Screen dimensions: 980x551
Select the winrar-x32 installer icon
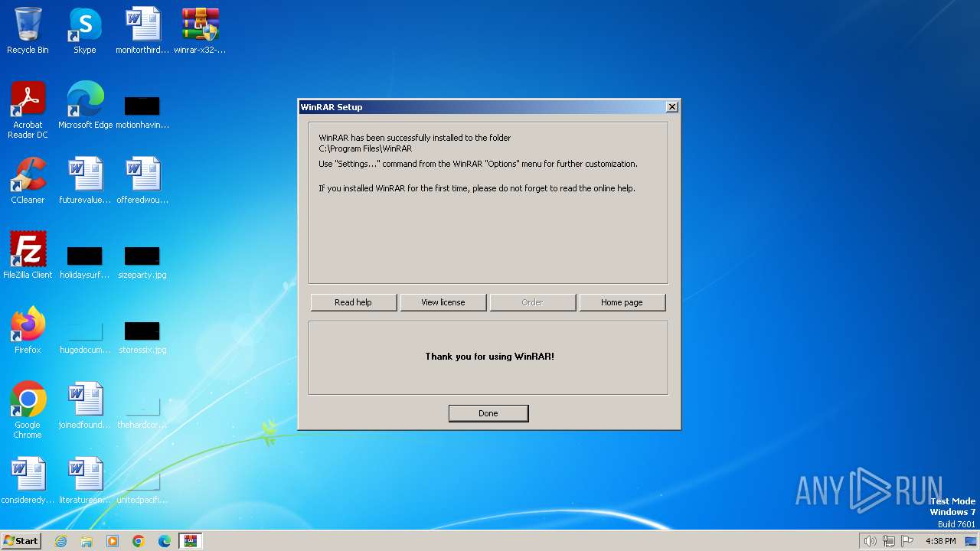(x=200, y=31)
